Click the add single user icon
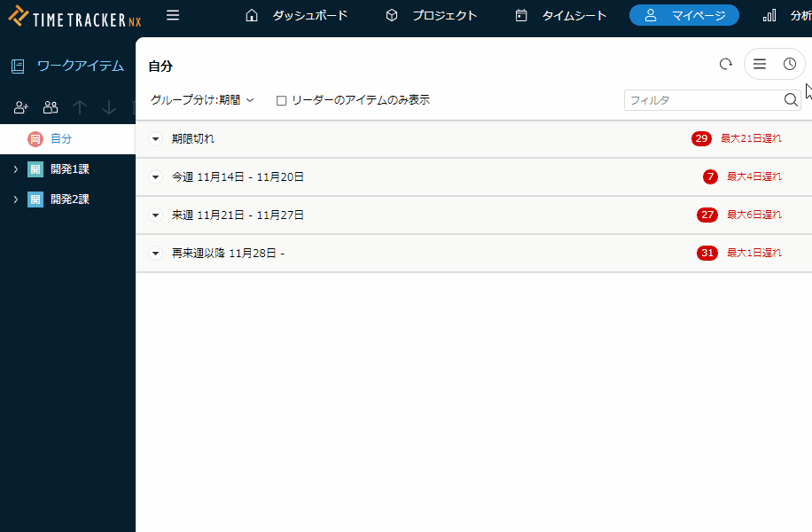 (x=22, y=107)
